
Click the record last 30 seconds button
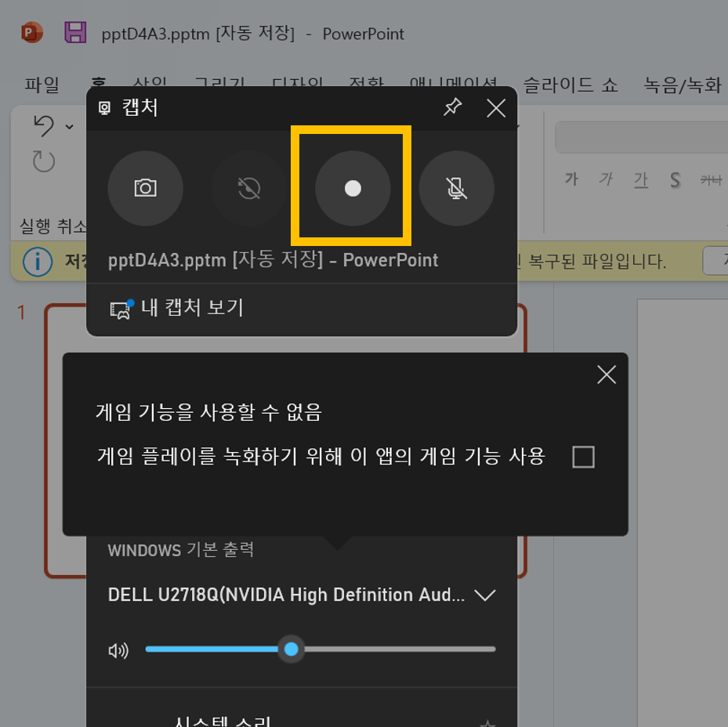click(x=249, y=188)
